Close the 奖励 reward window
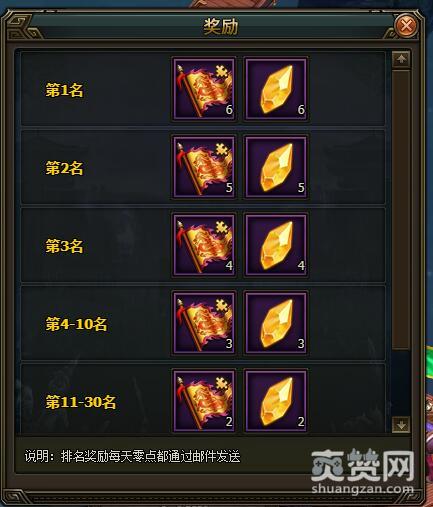433x507 pixels. [x=406, y=25]
